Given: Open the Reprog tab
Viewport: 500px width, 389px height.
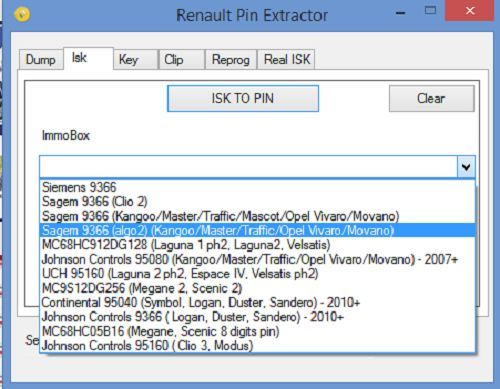Looking at the screenshot, I should [231, 60].
